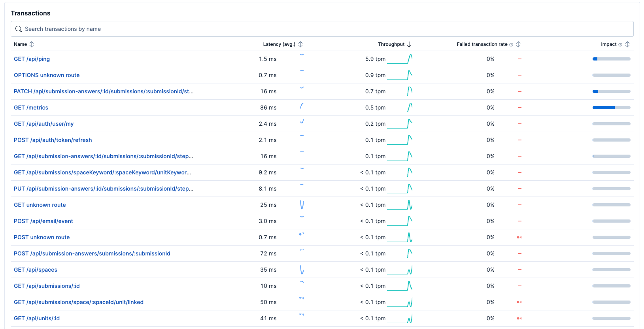Screen dimensions: 644x329
Task: Click the Latency (avg.) column header label
Action: click(x=279, y=44)
